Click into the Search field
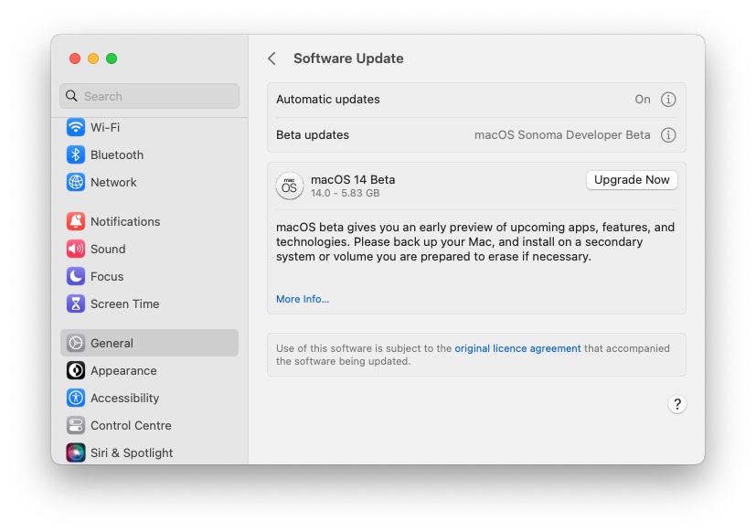756x532 pixels. [155, 96]
